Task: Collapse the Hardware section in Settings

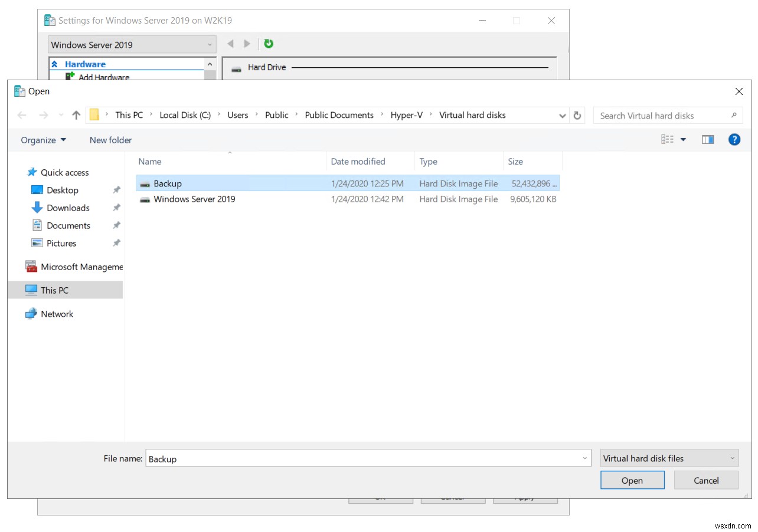Action: pyautogui.click(x=54, y=64)
